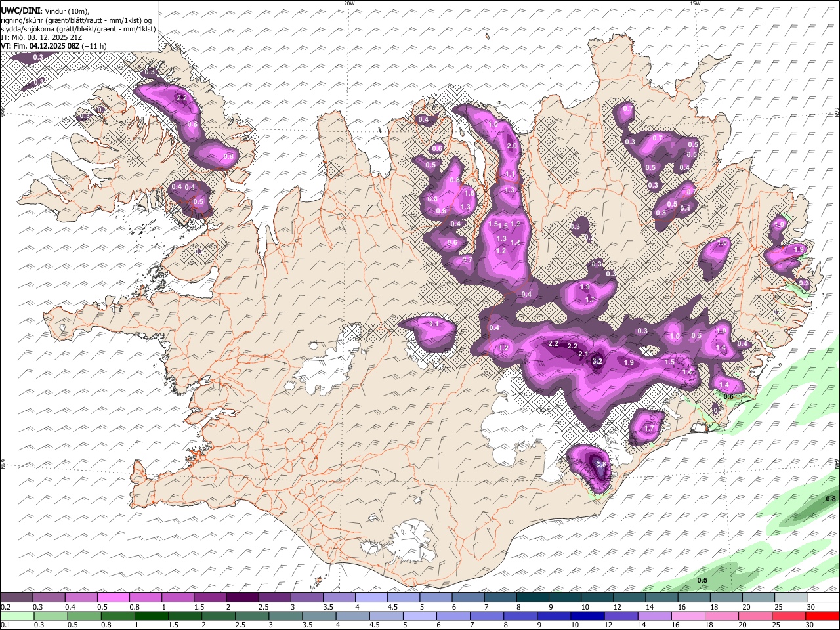This screenshot has width=840, height=630.
Task: Pick the lower scale swatch between 2 and 2.5
Action: pos(219,616)
